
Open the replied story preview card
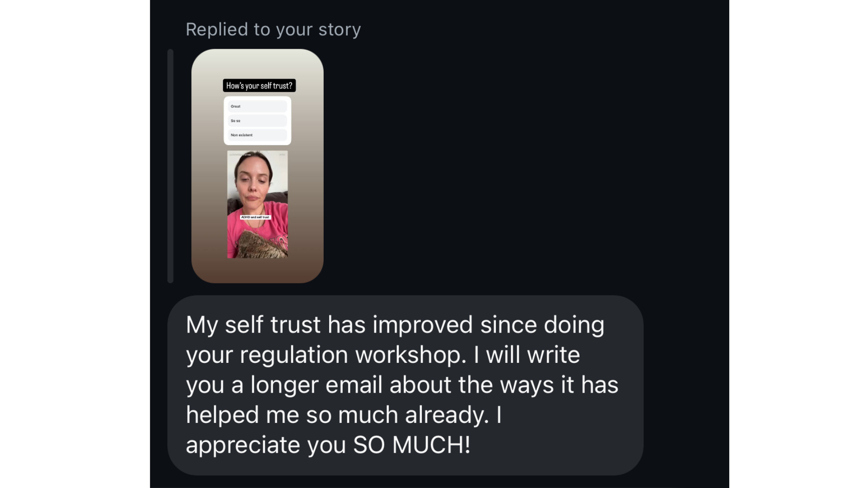[x=257, y=166]
